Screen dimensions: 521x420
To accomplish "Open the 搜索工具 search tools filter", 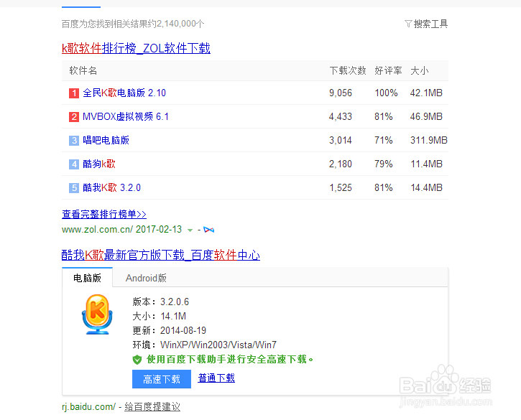I will (x=426, y=24).
